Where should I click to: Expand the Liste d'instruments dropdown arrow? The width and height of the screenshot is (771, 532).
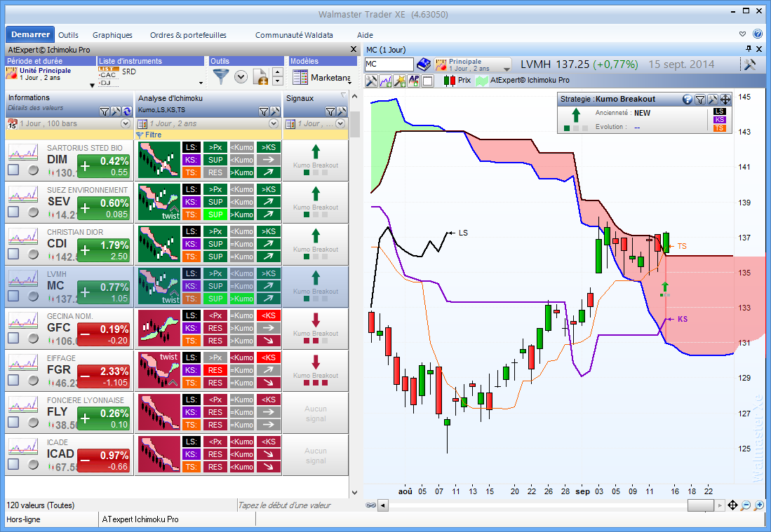(201, 83)
